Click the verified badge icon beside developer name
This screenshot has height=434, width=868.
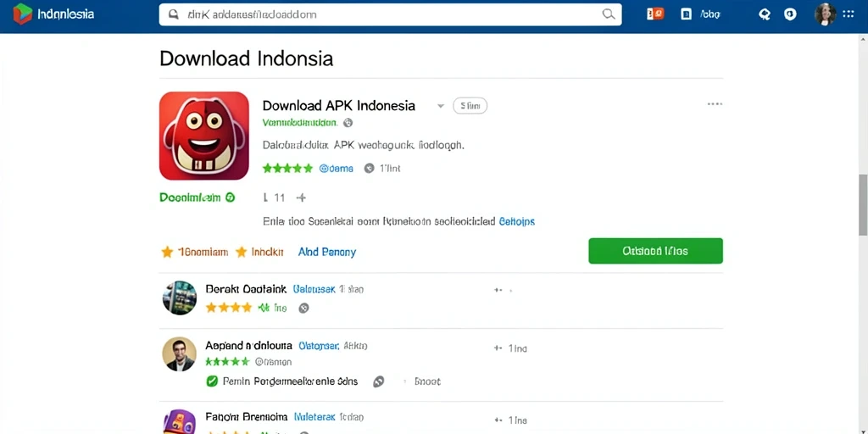348,123
